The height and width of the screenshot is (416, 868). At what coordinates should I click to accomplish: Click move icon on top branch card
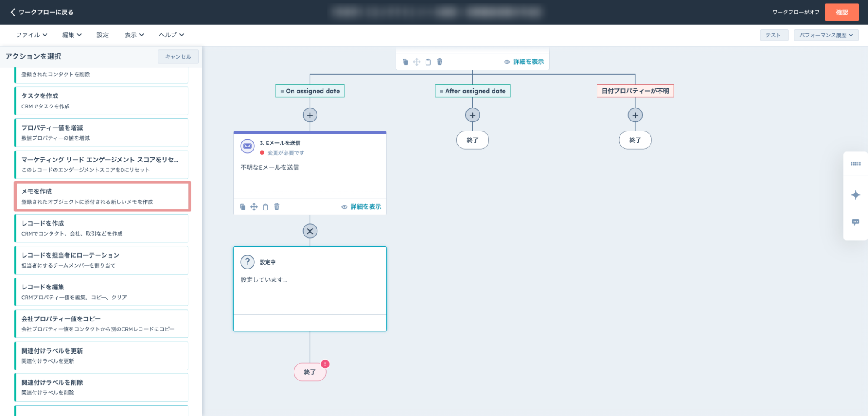417,62
